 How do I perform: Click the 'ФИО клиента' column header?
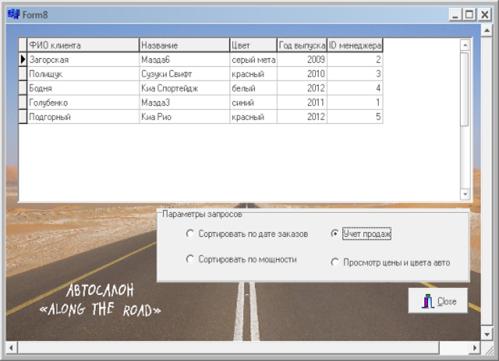pos(83,45)
